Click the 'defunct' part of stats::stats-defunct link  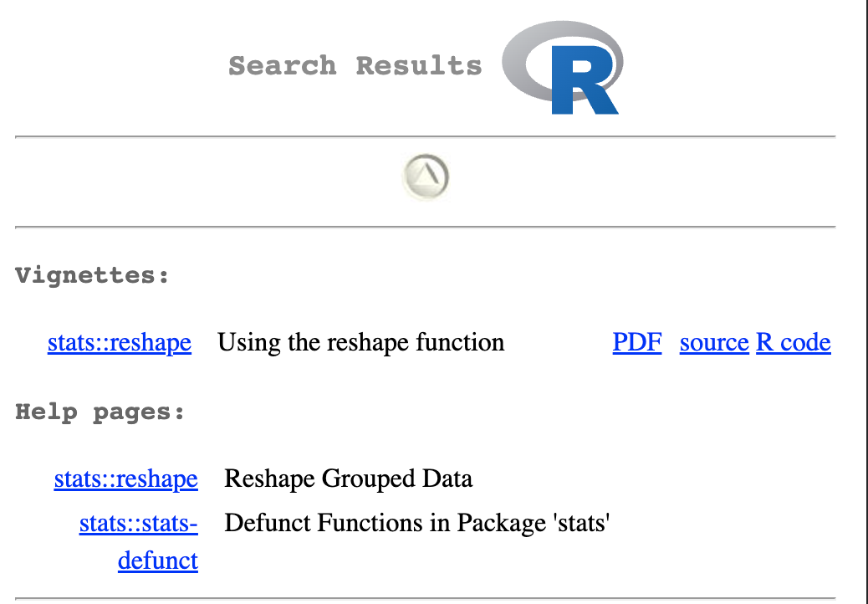tap(157, 560)
